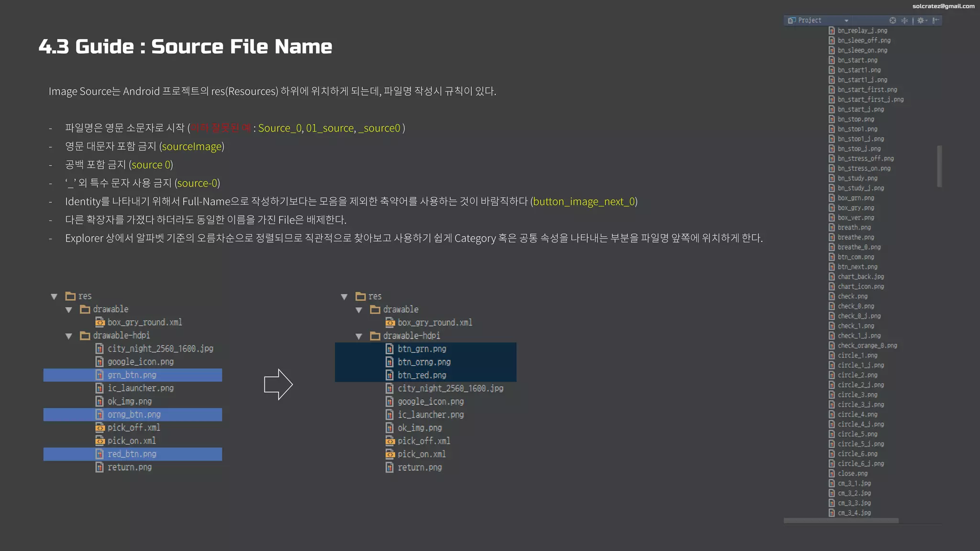This screenshot has width=980, height=551.
Task: Collapse drawable-hdpi folder in the tree containing grn_btn.png
Action: point(69,336)
